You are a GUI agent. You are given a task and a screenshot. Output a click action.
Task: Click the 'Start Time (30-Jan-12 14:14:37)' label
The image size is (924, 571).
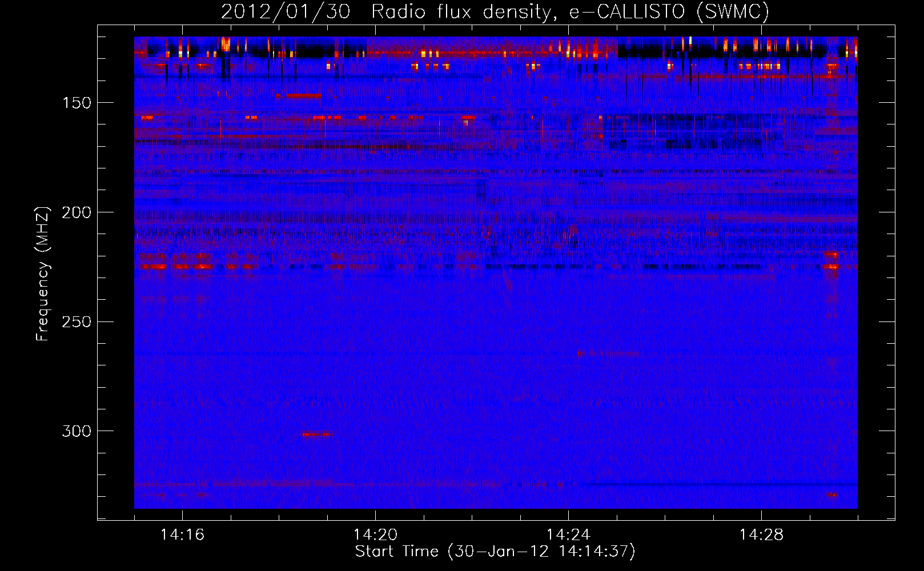(495, 552)
